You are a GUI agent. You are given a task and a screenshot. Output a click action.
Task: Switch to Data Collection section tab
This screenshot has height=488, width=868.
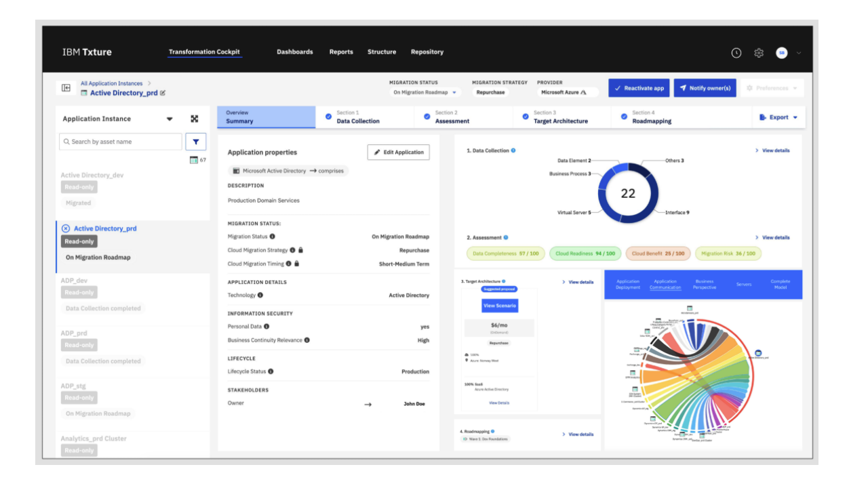point(365,117)
